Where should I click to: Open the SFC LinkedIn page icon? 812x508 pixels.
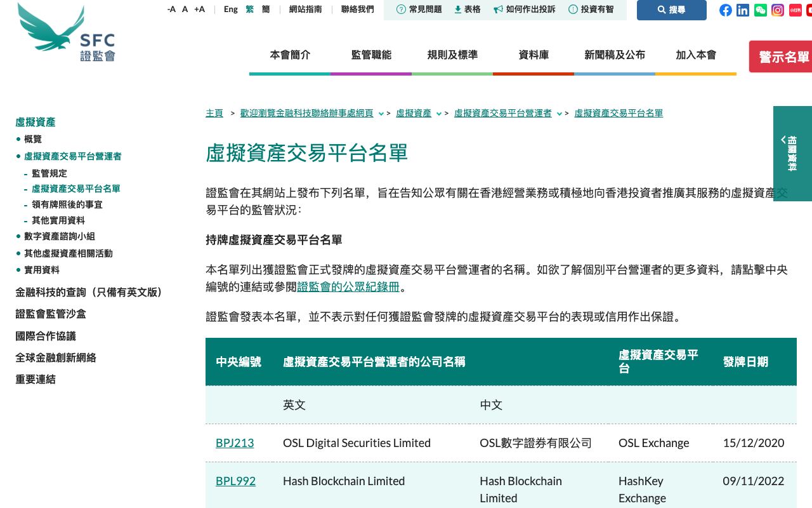(743, 10)
